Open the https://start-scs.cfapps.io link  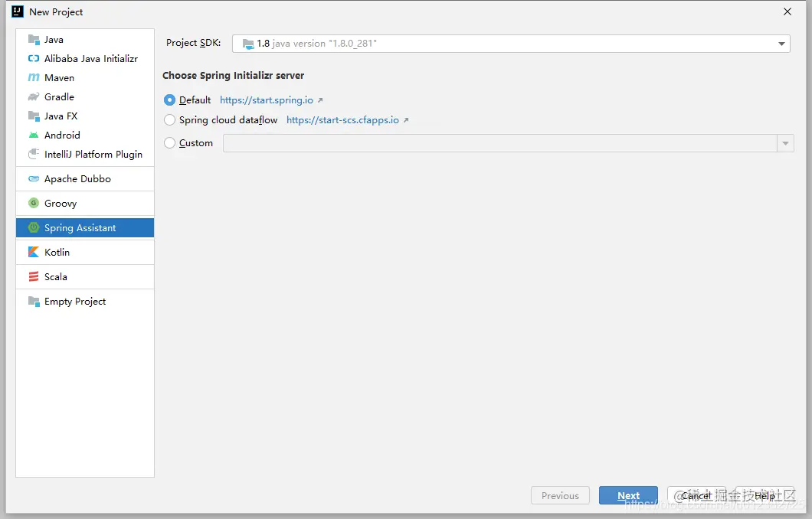(342, 120)
